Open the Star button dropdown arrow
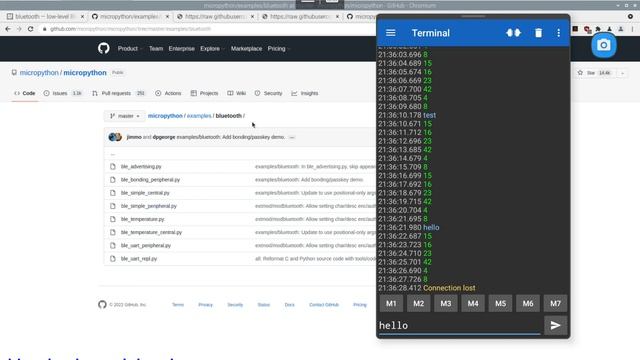The image size is (640, 360). pyautogui.click(x=622, y=73)
